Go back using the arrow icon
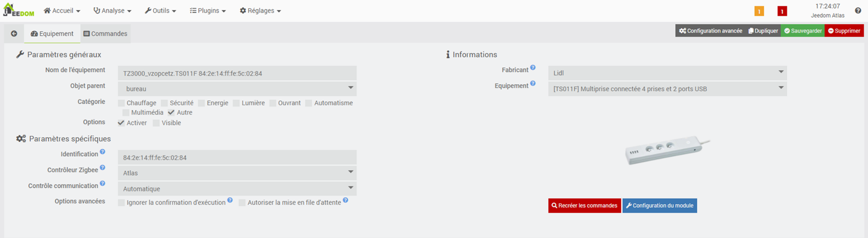868x238 pixels. pos(14,33)
